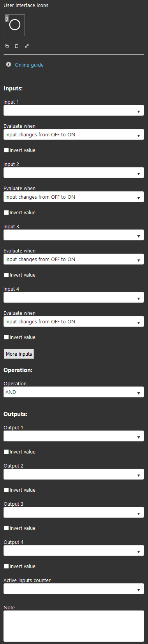Expand Evaluate when dropdown for Input 2
Viewport: 148px width, 644px height.
pos(74,197)
